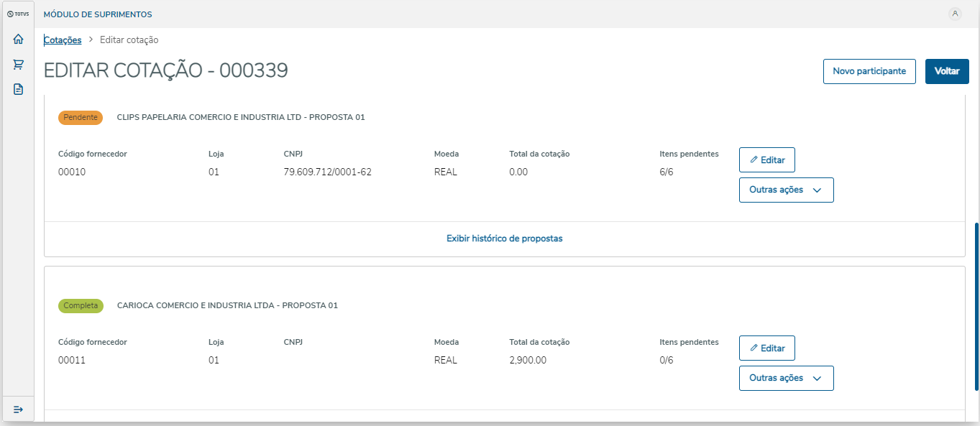Open the document list sidebar icon
The width and height of the screenshot is (980, 426).
tap(18, 90)
